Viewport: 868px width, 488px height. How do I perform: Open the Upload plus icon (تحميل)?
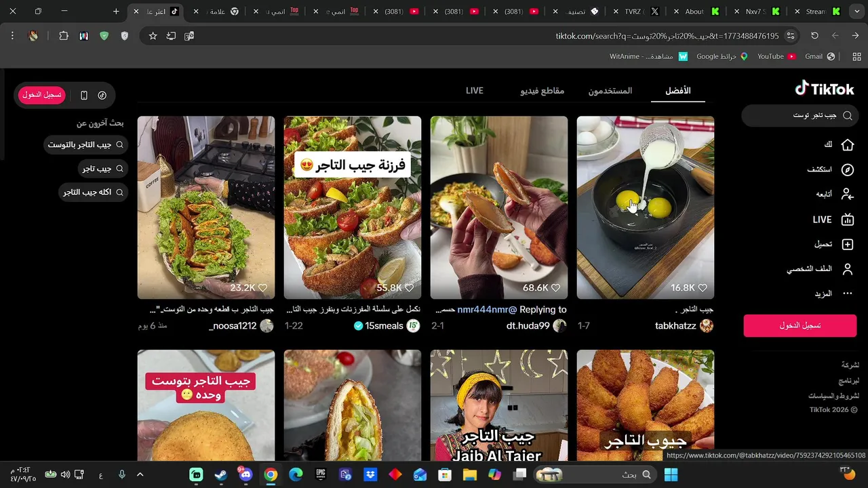[x=847, y=244]
